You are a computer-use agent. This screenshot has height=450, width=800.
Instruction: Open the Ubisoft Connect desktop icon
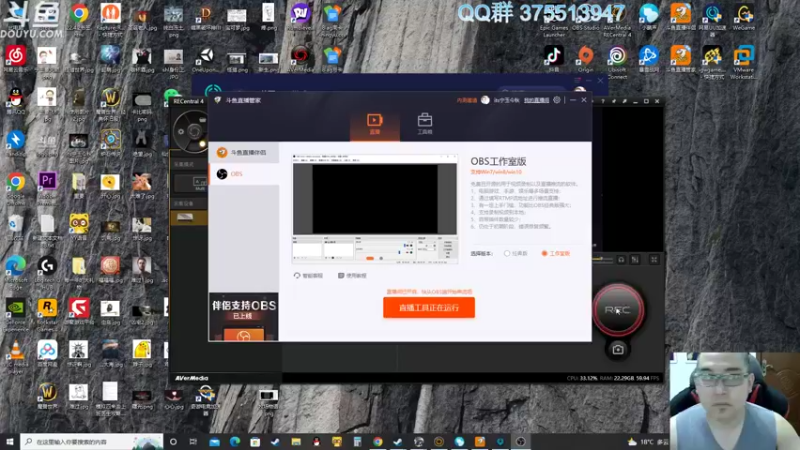point(617,61)
